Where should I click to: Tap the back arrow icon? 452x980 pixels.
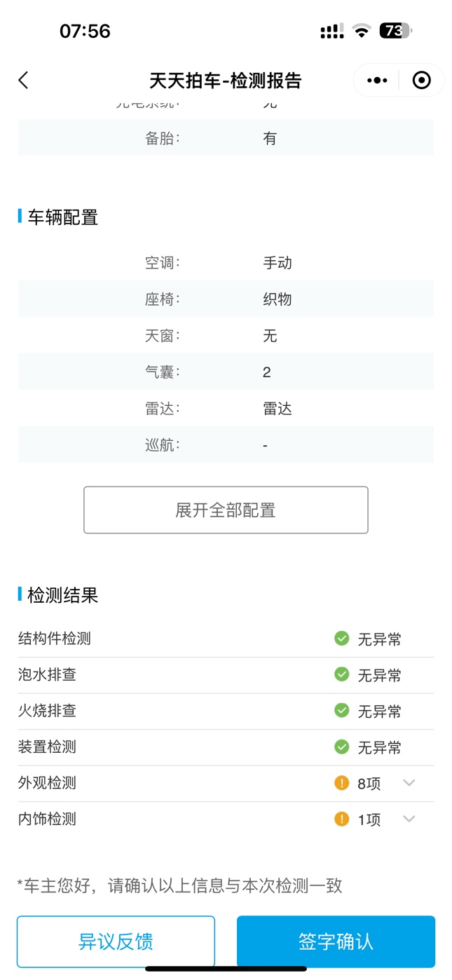[x=24, y=81]
